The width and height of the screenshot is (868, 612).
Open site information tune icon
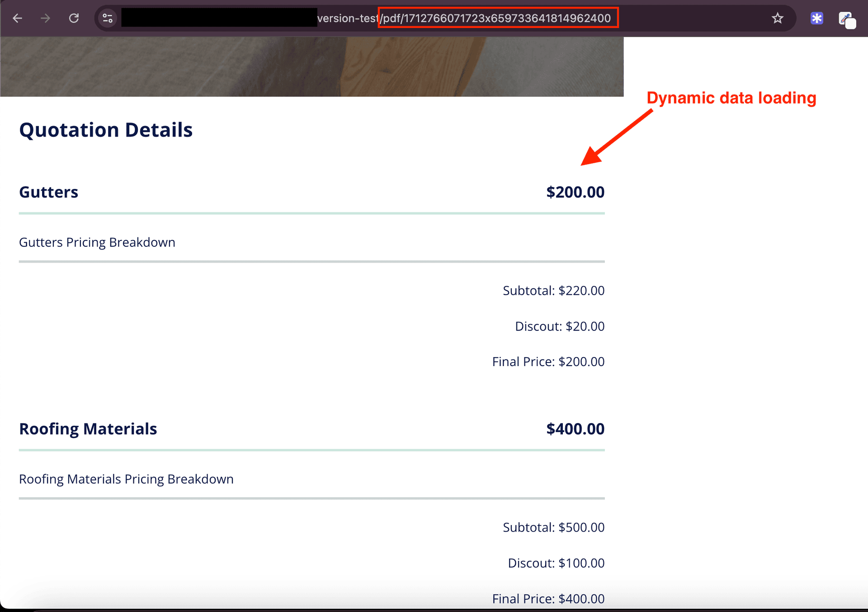108,19
